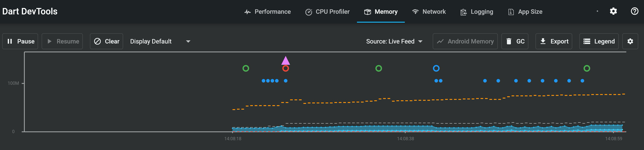The image size is (644, 150).
Task: Click the rightmost green circle event marker
Action: coord(586,68)
